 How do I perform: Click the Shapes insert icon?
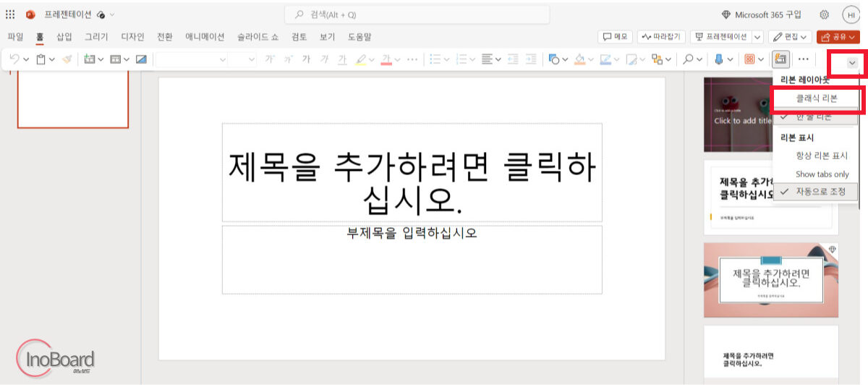pyautogui.click(x=554, y=59)
